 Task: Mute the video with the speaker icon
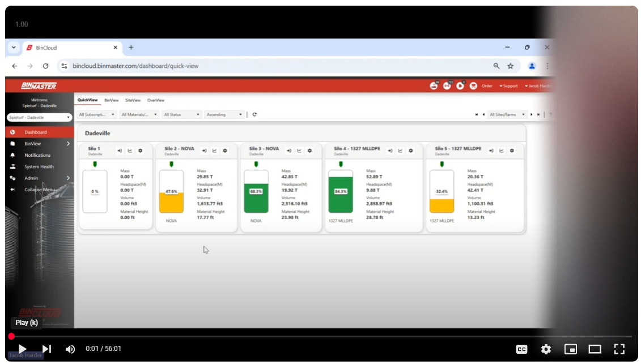click(70, 349)
